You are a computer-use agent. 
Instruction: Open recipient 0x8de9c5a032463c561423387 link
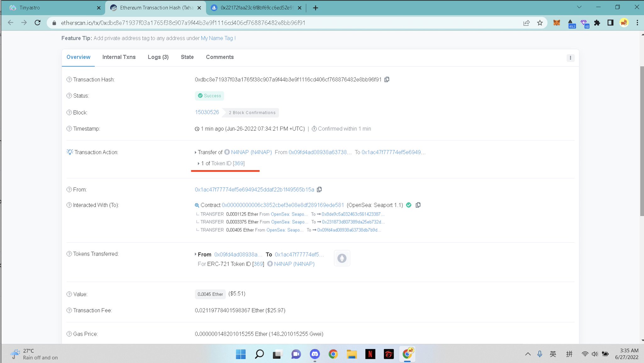353,214
